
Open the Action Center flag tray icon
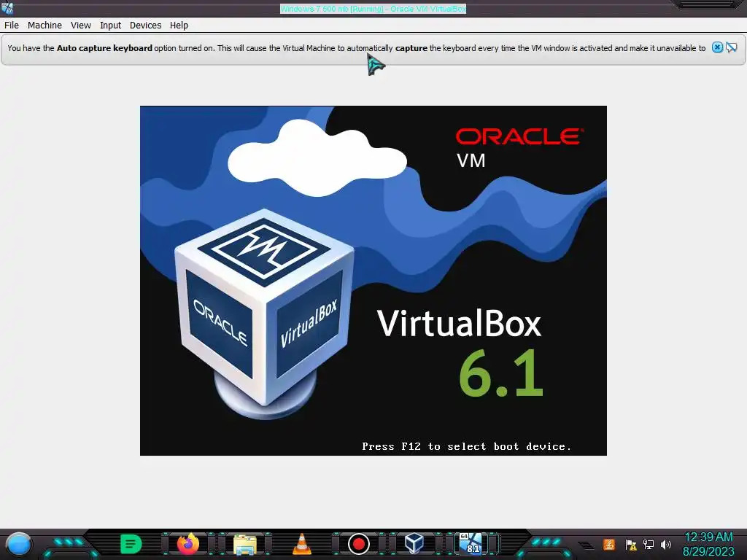[x=631, y=544]
